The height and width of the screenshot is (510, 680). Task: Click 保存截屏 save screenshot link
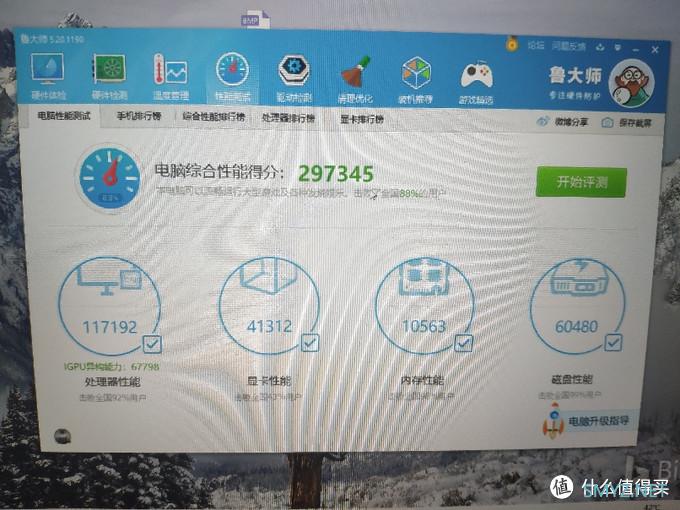[635, 123]
